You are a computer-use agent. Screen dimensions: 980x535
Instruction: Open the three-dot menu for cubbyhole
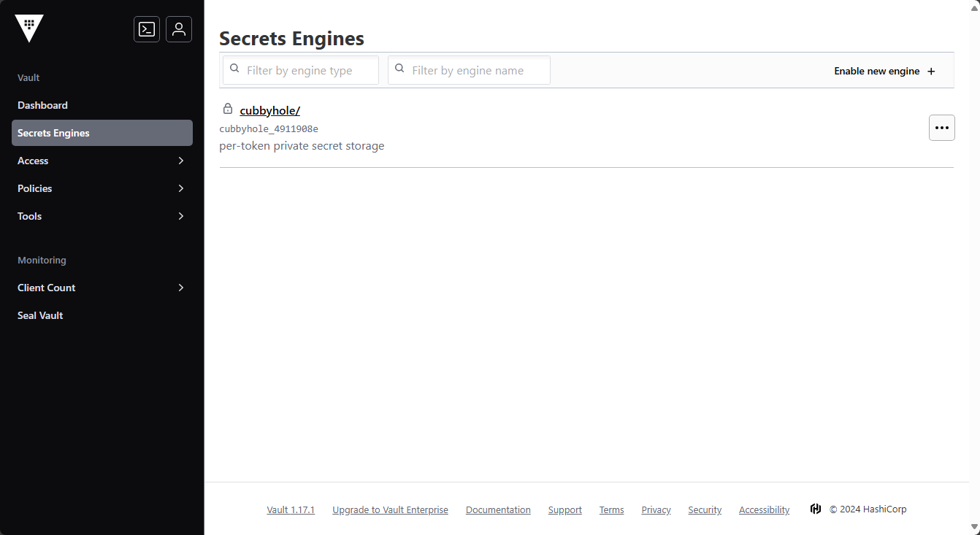click(942, 128)
